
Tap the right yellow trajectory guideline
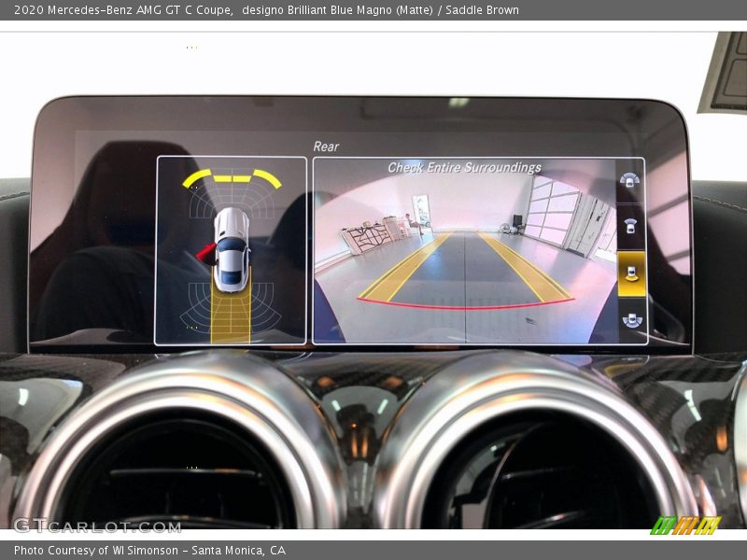pyautogui.click(x=525, y=267)
